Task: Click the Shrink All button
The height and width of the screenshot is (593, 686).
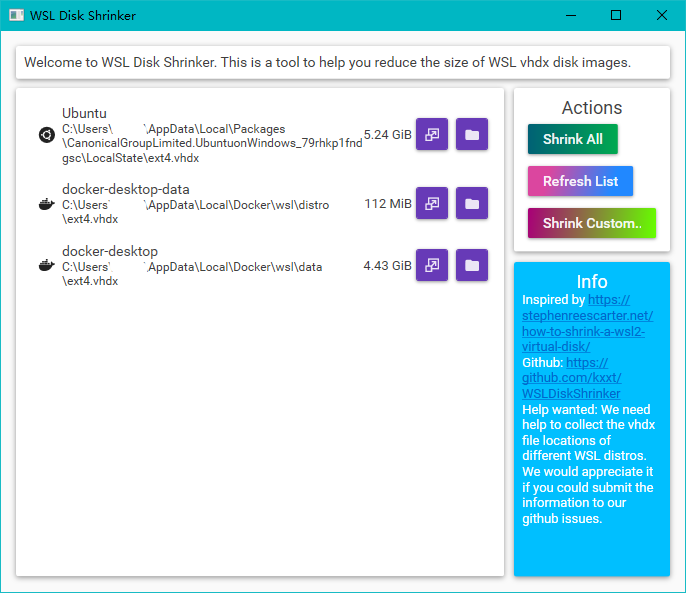Action: pos(573,139)
